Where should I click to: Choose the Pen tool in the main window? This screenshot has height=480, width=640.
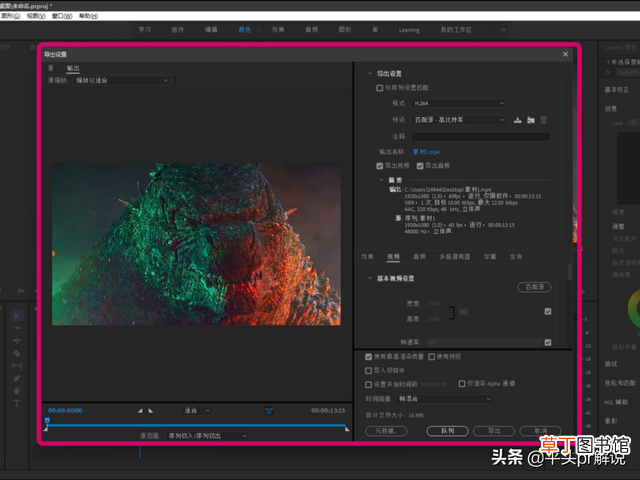click(17, 378)
